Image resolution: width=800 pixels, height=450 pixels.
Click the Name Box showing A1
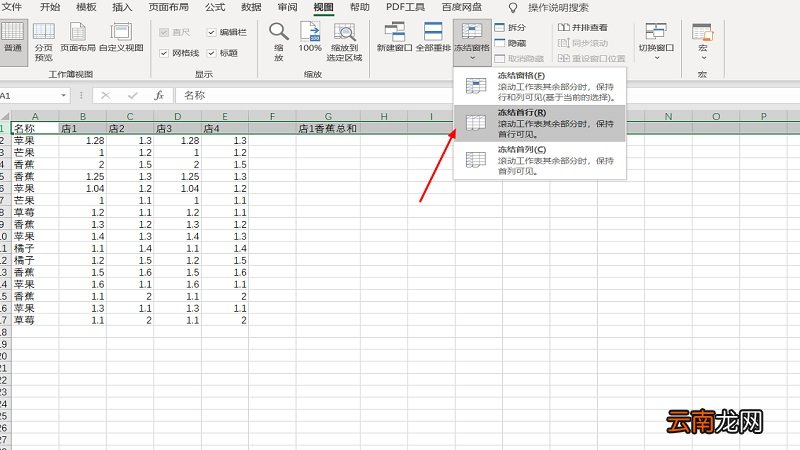click(x=29, y=95)
